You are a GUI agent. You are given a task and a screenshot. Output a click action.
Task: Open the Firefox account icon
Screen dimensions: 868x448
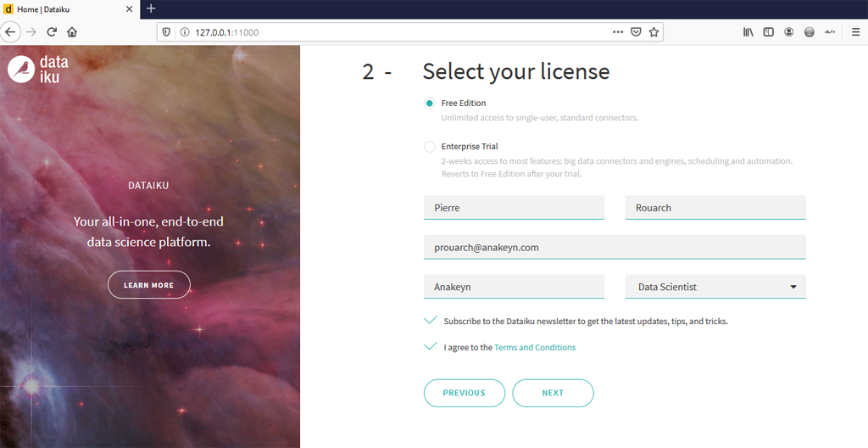pos(789,32)
